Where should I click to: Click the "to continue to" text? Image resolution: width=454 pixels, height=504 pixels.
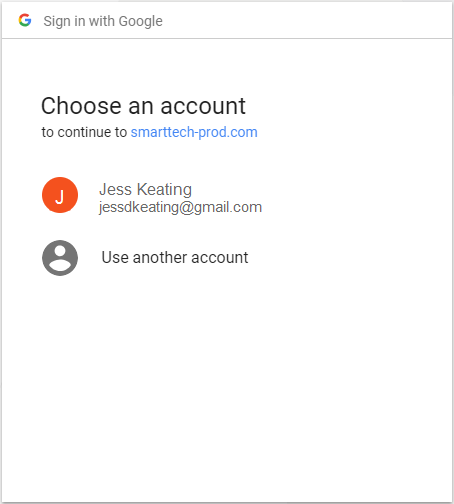[x=84, y=132]
